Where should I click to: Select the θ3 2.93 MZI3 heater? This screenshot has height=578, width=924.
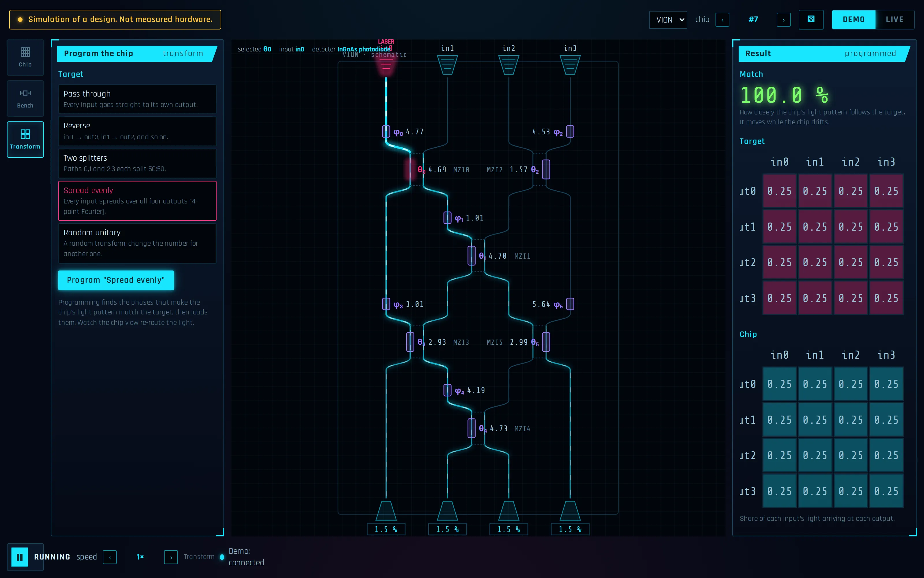pos(410,342)
